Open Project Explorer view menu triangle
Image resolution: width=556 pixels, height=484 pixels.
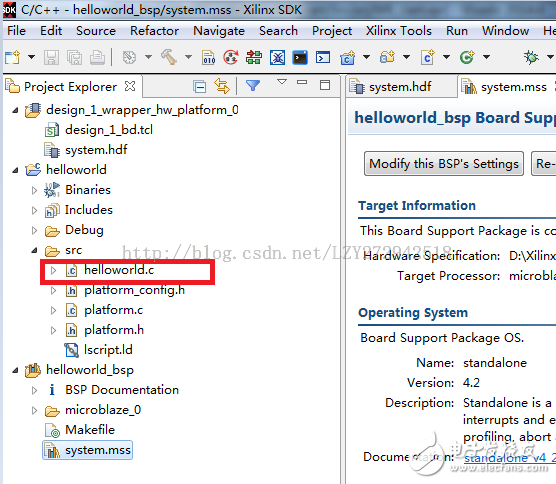pos(282,82)
